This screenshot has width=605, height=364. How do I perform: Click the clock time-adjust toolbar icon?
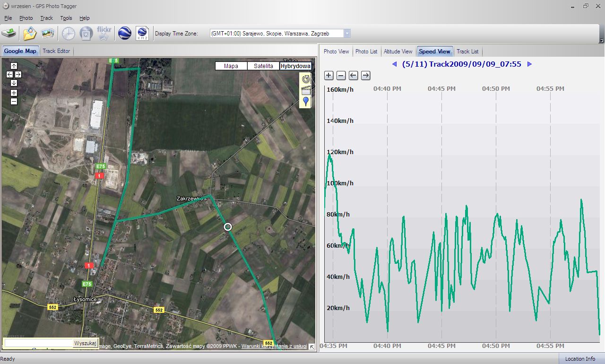[69, 34]
